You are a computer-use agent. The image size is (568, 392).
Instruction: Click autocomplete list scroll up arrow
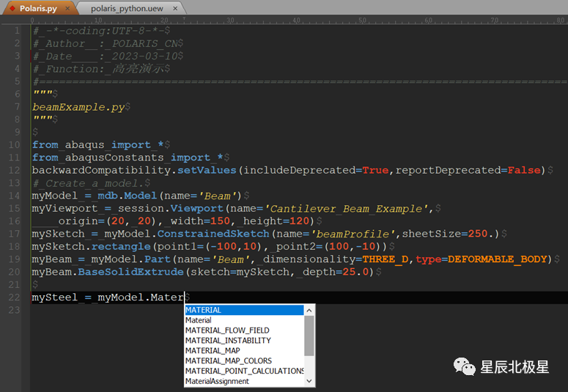(x=309, y=310)
